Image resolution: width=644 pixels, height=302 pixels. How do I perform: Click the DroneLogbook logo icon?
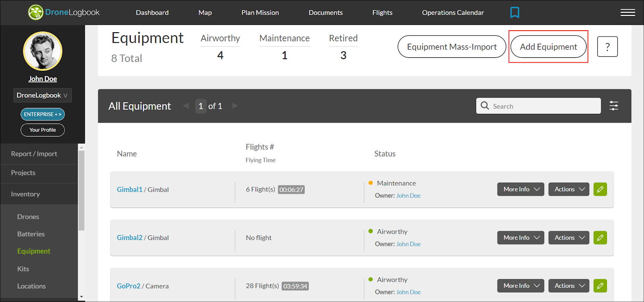pos(35,12)
